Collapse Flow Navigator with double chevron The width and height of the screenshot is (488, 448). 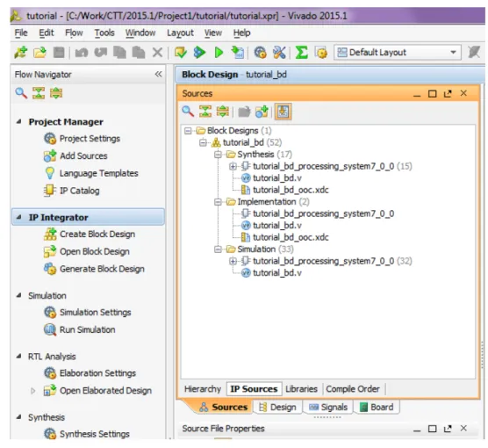[x=158, y=74]
